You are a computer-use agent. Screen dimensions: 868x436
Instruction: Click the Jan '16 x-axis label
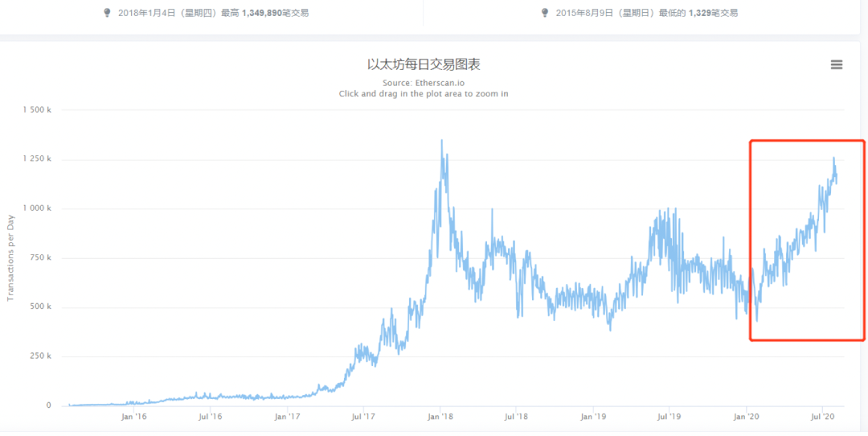(133, 417)
